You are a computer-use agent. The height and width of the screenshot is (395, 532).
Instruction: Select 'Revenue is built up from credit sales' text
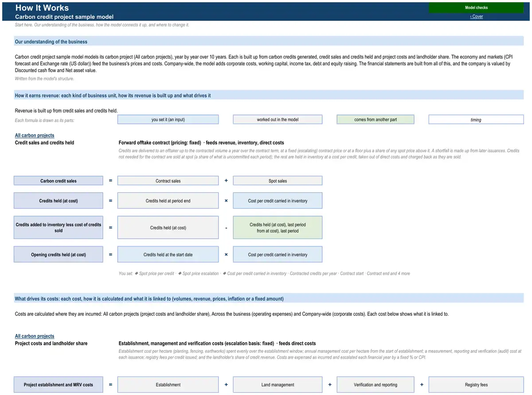[x=66, y=111]
